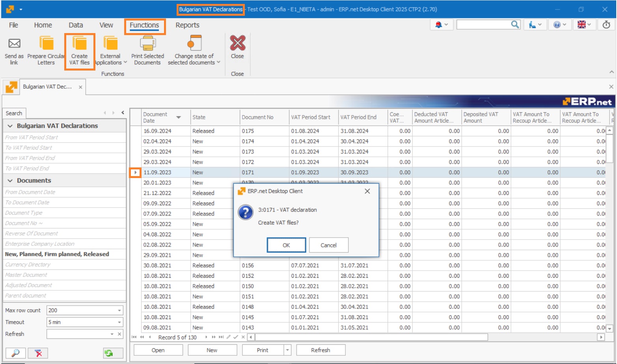Image resolution: width=617 pixels, height=364 pixels.
Task: Open the user role icon menu
Action: pos(535,25)
